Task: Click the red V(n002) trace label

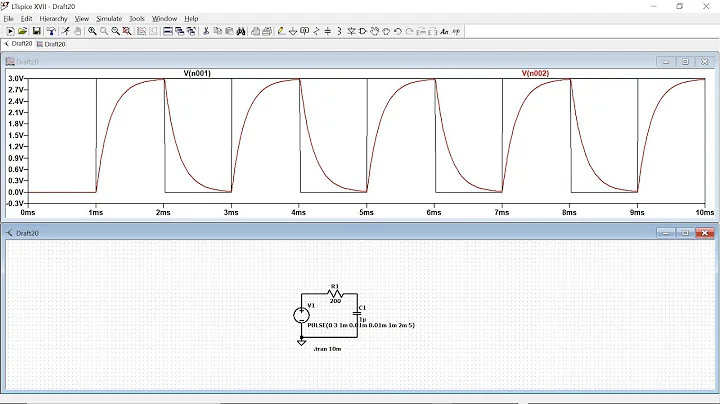Action: (x=535, y=73)
